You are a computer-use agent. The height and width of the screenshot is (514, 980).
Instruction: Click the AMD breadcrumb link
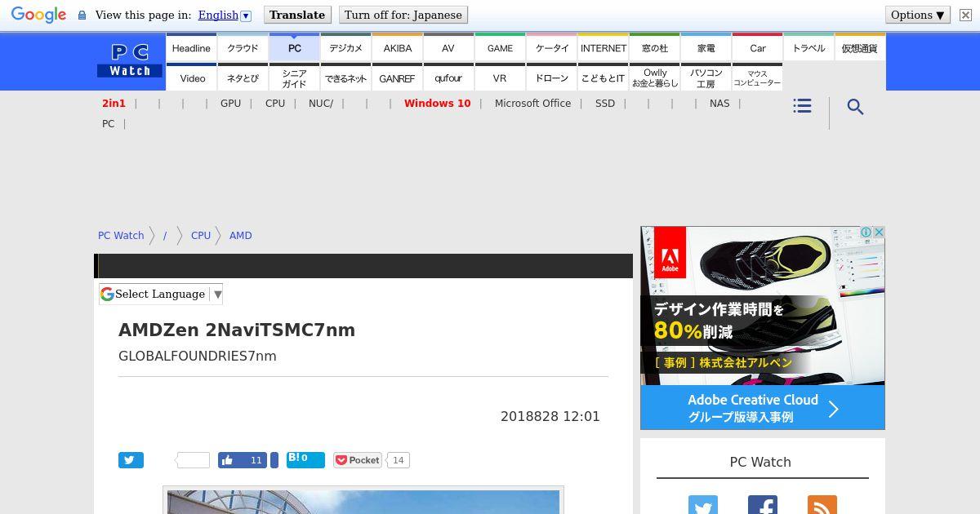[240, 235]
